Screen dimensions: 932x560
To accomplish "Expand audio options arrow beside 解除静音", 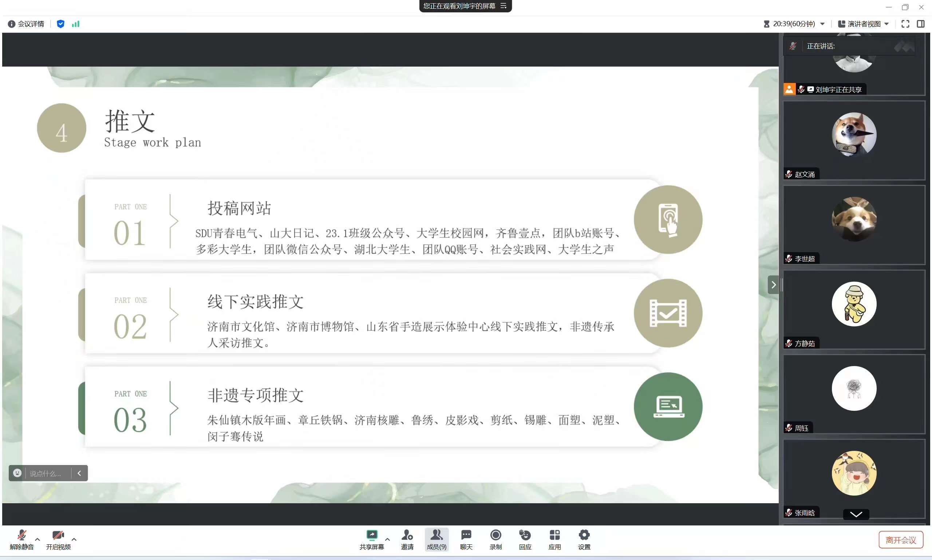I will [x=37, y=539].
